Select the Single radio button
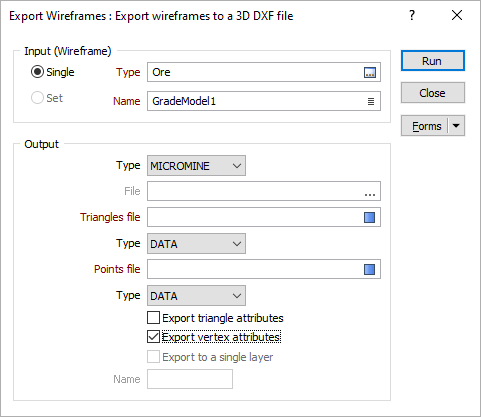 point(37,72)
